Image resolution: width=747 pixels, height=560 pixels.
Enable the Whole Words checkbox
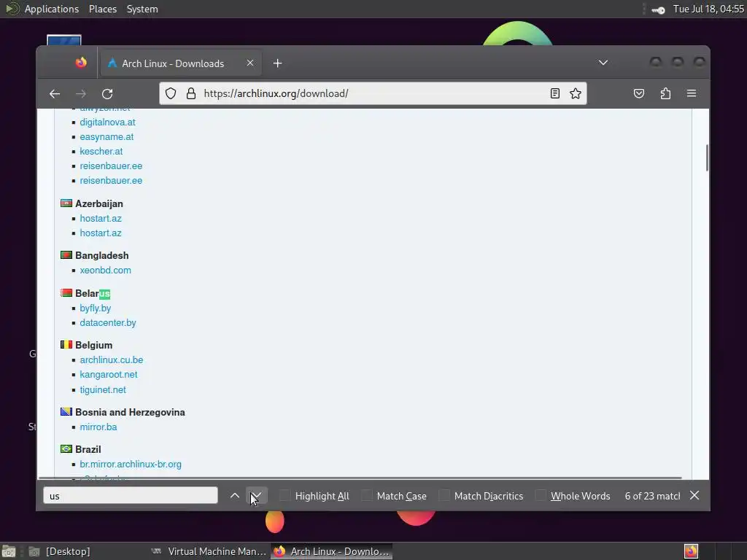click(541, 496)
